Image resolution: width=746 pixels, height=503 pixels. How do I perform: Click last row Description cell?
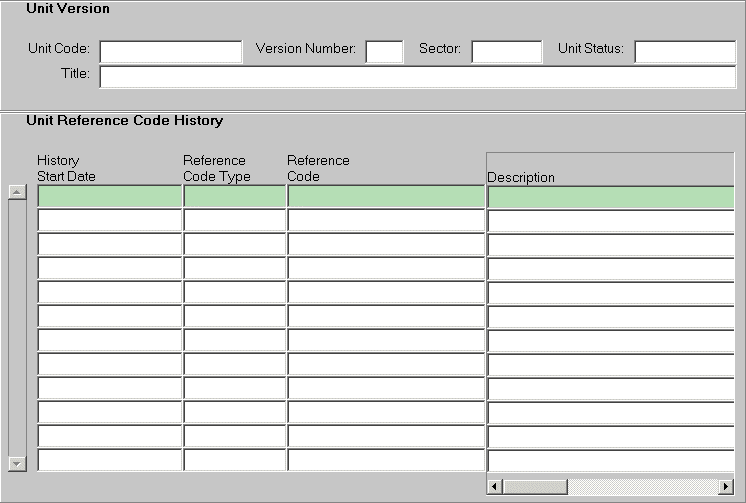(x=610, y=462)
